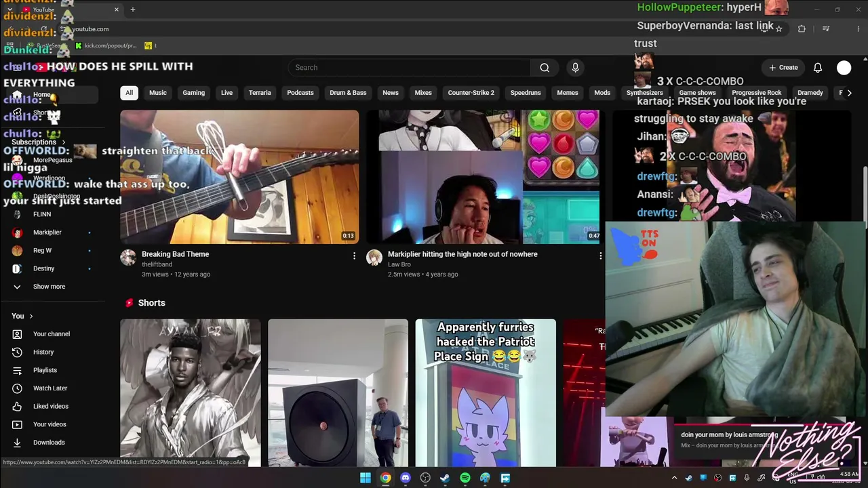Select the All filter chip
This screenshot has width=868, height=488.
click(129, 93)
